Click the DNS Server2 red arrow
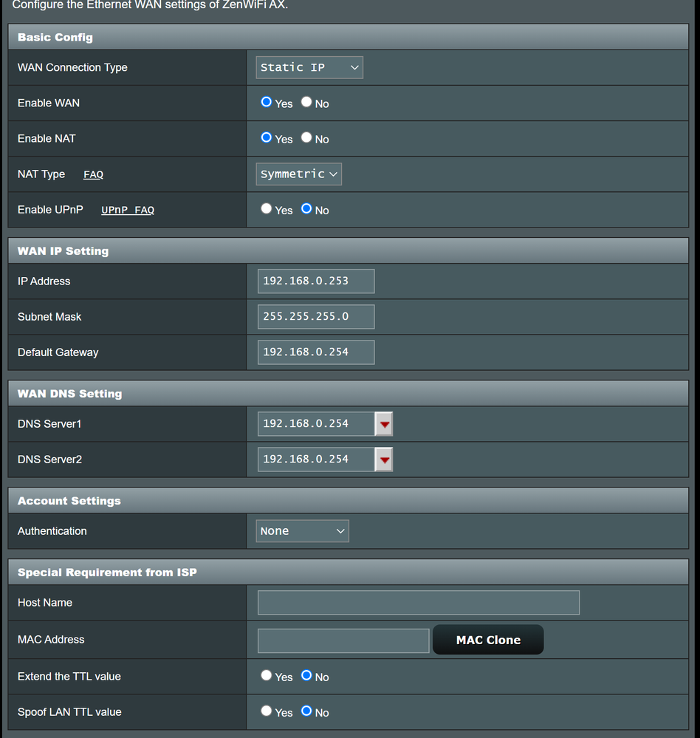The width and height of the screenshot is (700, 738). coord(384,459)
